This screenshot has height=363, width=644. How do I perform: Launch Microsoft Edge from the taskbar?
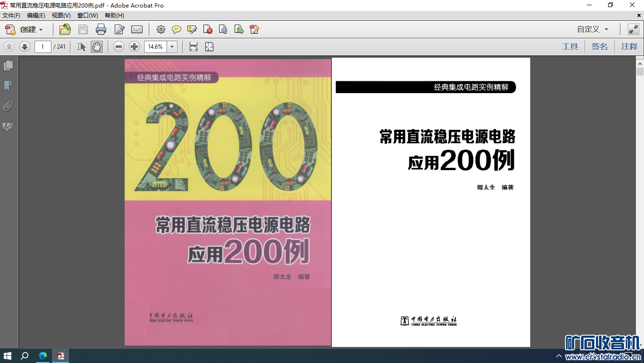(x=43, y=356)
